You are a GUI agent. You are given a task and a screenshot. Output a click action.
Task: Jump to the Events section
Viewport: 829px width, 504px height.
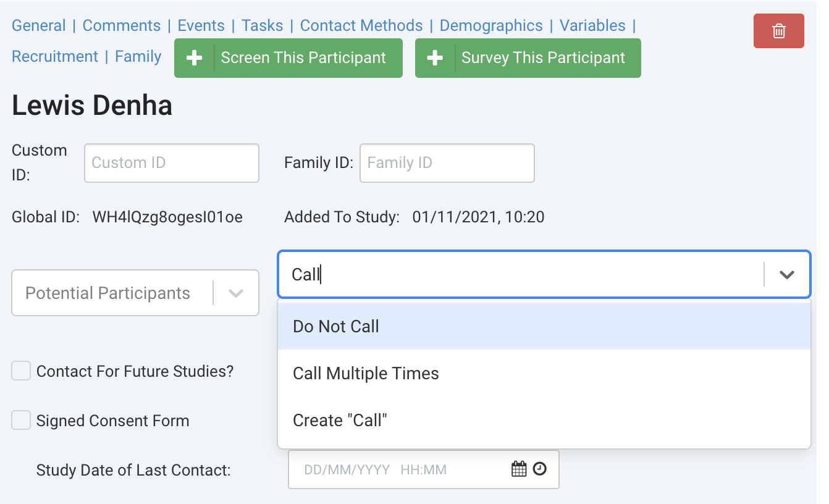[x=201, y=26]
